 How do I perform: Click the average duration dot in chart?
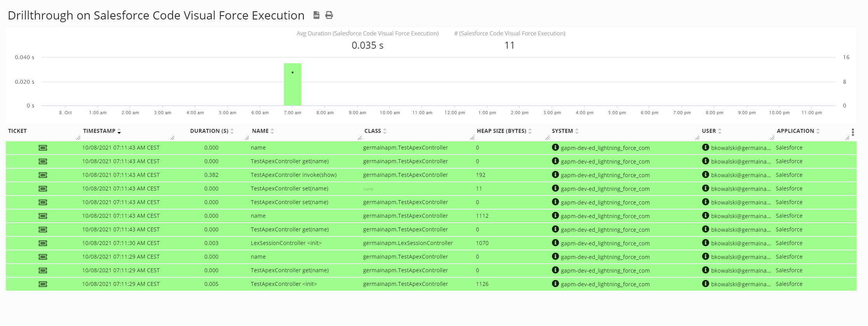(x=292, y=72)
